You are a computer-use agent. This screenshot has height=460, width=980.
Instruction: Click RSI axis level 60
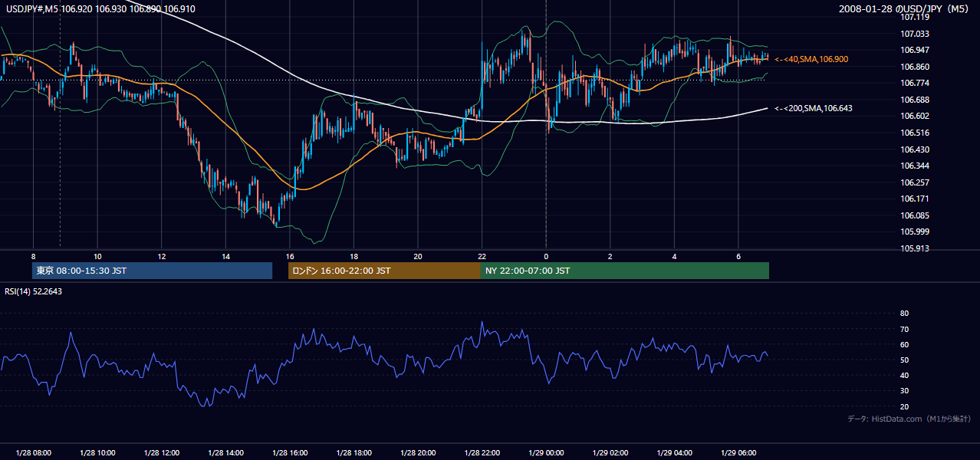tap(905, 344)
